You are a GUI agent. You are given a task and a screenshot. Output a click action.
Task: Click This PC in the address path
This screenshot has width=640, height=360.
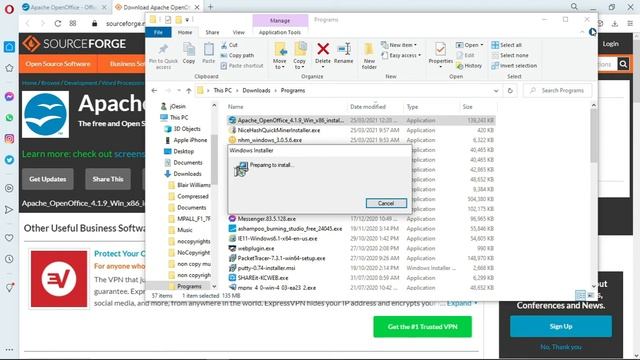[222, 91]
